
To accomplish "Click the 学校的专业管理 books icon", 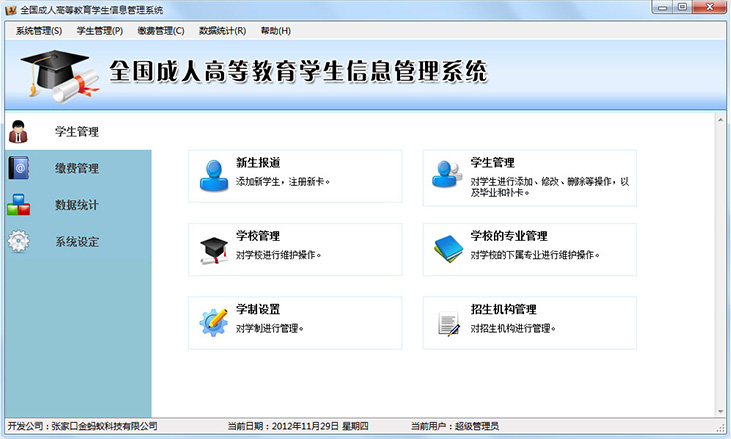I will [x=448, y=249].
